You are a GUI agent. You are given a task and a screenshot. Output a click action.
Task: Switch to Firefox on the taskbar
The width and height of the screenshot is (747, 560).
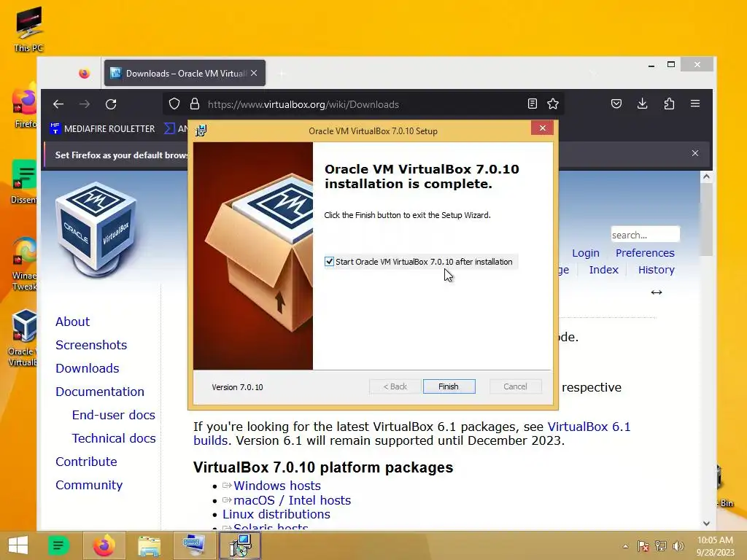pyautogui.click(x=104, y=545)
